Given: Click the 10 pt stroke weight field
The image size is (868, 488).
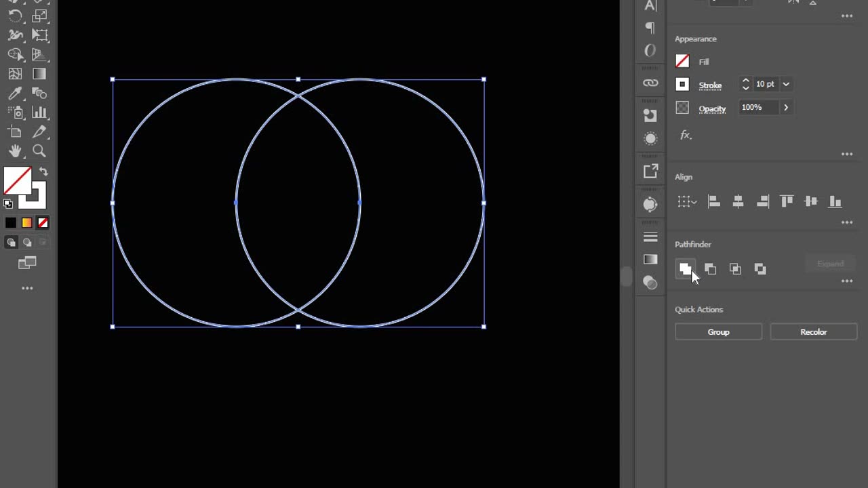Looking at the screenshot, I should coord(765,84).
